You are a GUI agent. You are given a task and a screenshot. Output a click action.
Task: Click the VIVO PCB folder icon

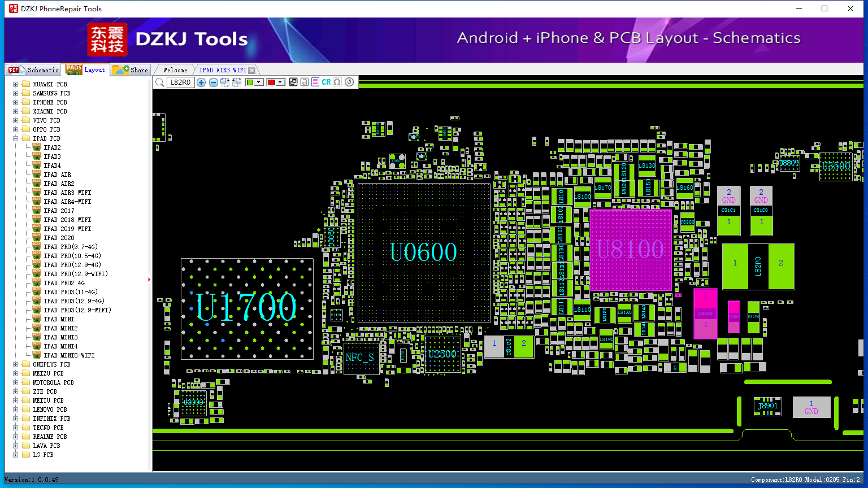click(25, 120)
